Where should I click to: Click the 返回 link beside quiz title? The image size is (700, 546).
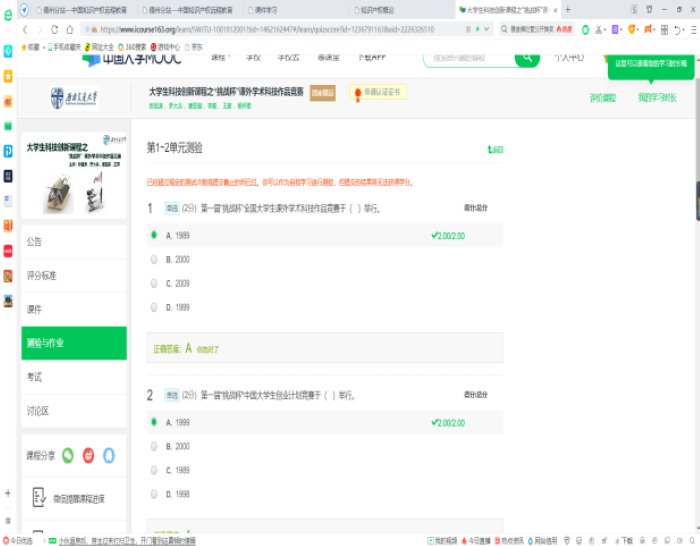point(495,150)
